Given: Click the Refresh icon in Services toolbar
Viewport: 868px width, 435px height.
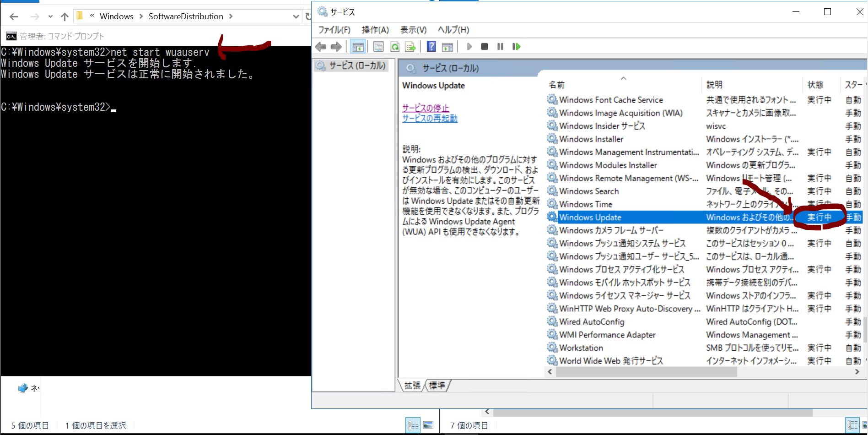Looking at the screenshot, I should point(394,47).
